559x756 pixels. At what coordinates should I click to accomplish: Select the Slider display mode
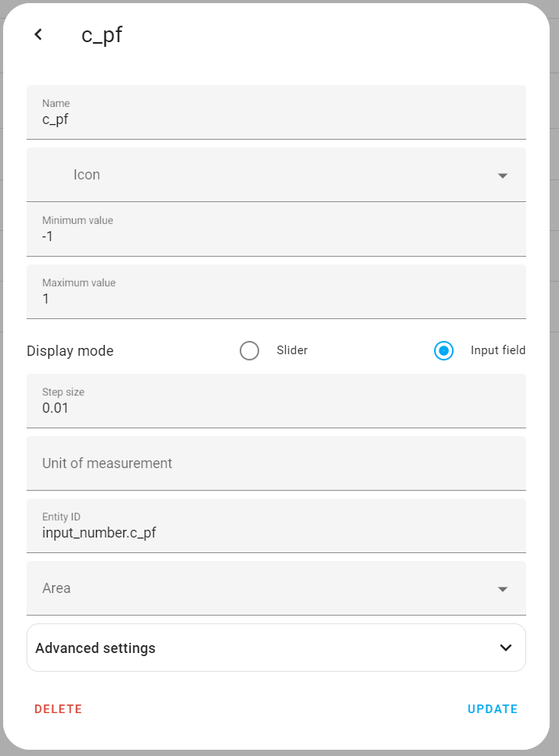250,351
